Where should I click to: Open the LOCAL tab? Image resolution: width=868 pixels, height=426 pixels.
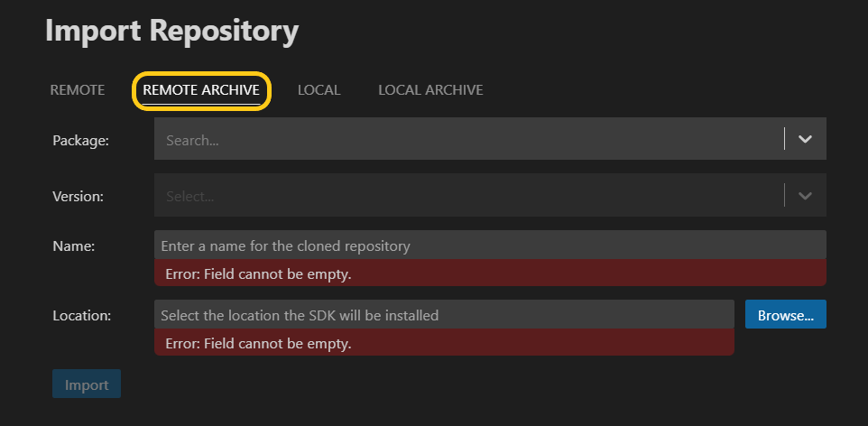[x=319, y=90]
